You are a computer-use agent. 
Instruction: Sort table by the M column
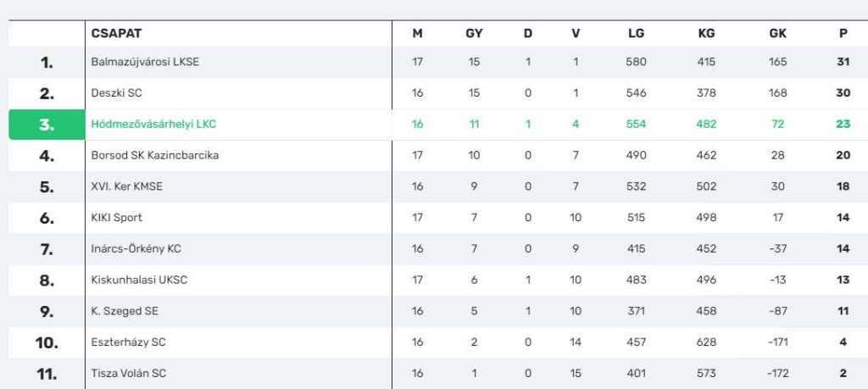(x=417, y=33)
